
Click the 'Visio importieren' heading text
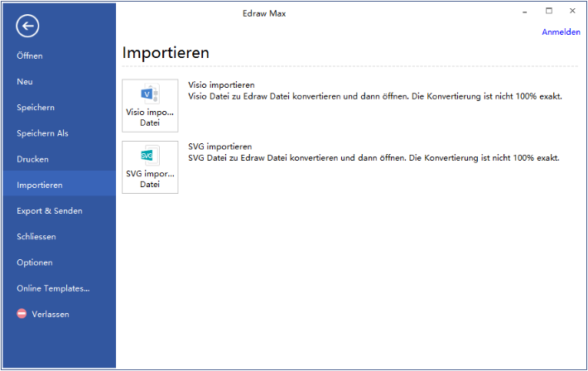point(221,85)
